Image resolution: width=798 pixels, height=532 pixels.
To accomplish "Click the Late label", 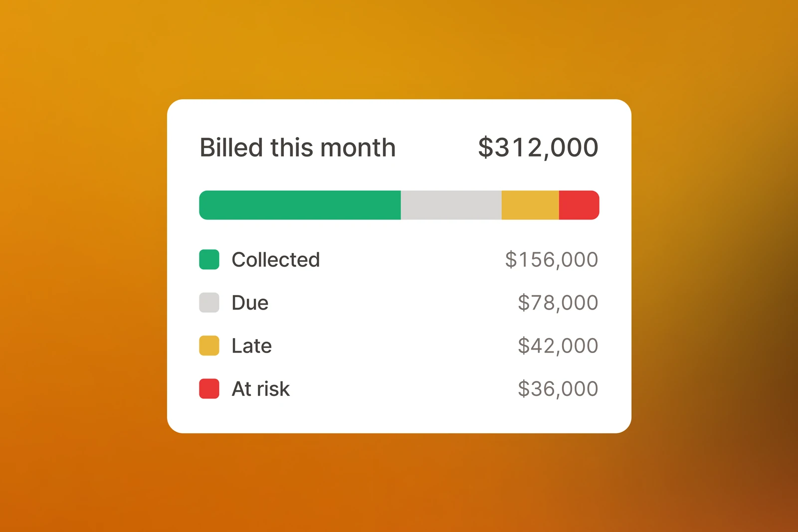I will (x=252, y=346).
